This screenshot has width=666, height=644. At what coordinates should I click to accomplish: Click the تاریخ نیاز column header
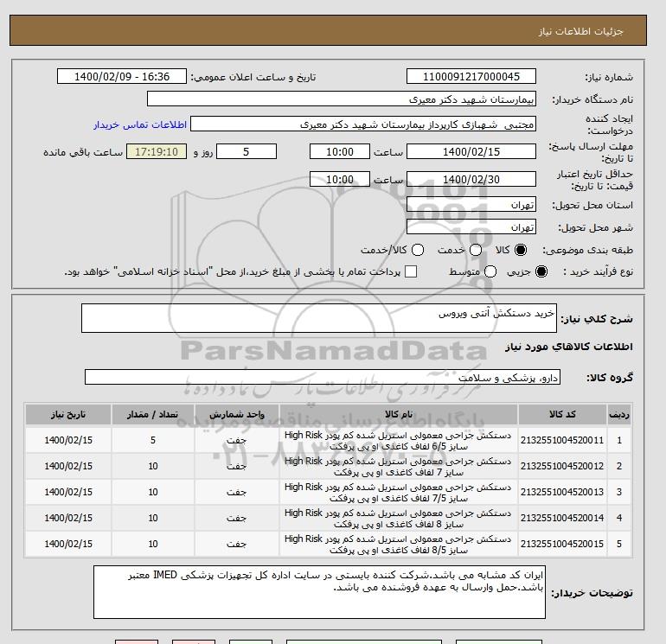68,414
